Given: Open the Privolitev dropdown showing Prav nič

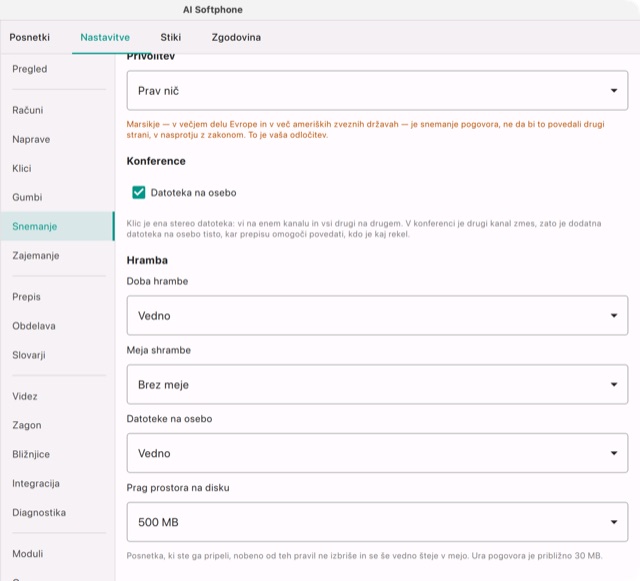Looking at the screenshot, I should [x=377, y=90].
